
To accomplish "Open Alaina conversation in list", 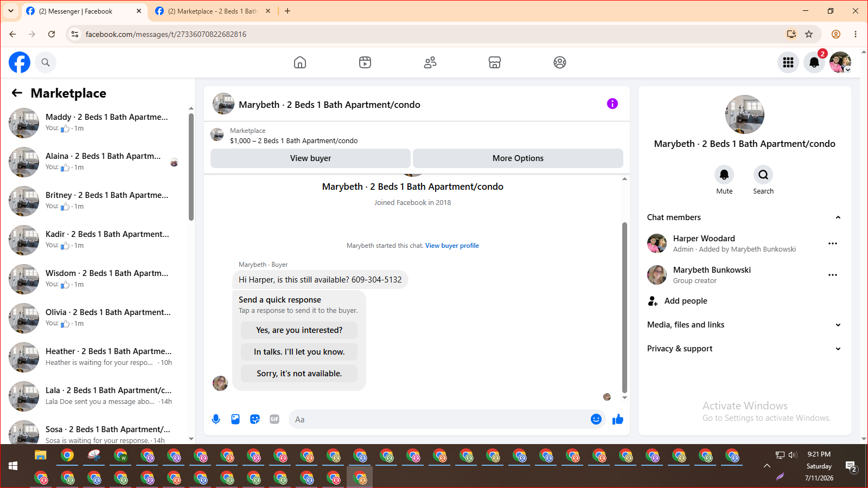I will (x=95, y=162).
